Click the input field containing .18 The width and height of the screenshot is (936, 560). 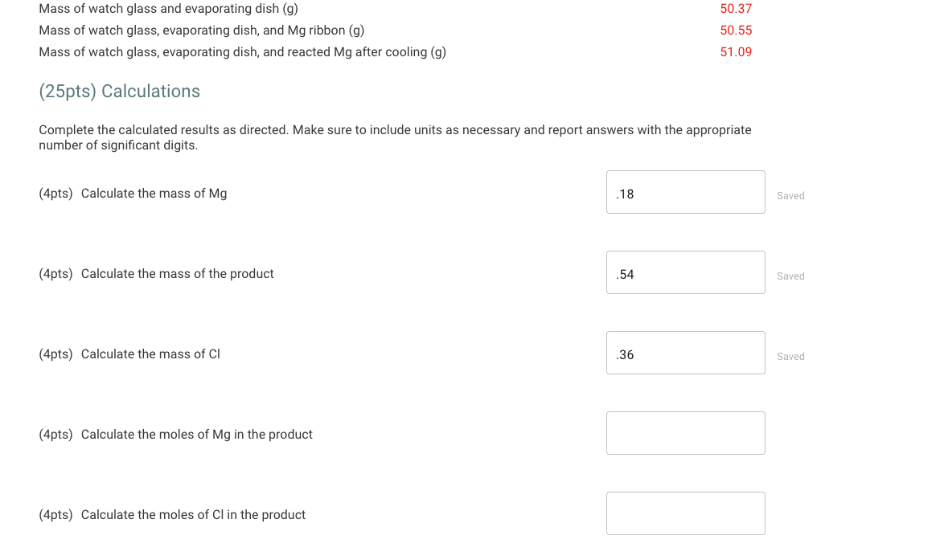coord(685,192)
